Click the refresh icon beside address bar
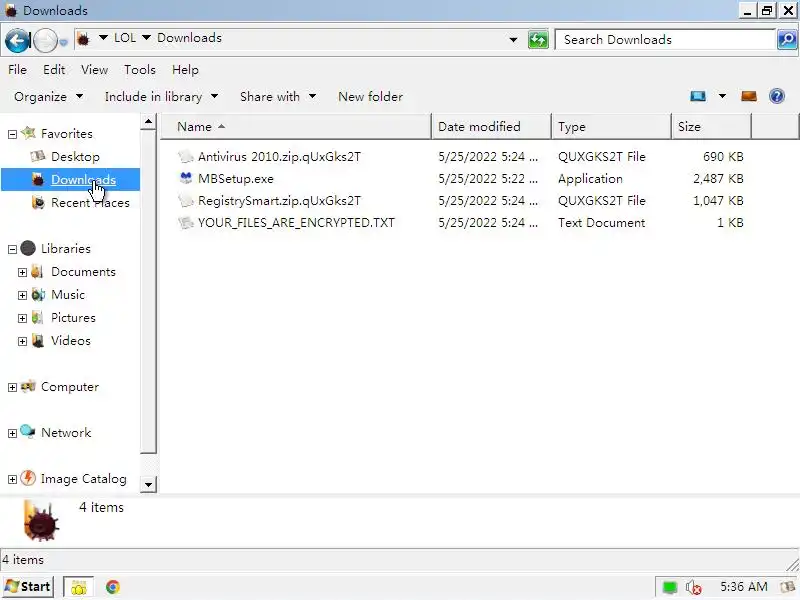 tap(538, 40)
